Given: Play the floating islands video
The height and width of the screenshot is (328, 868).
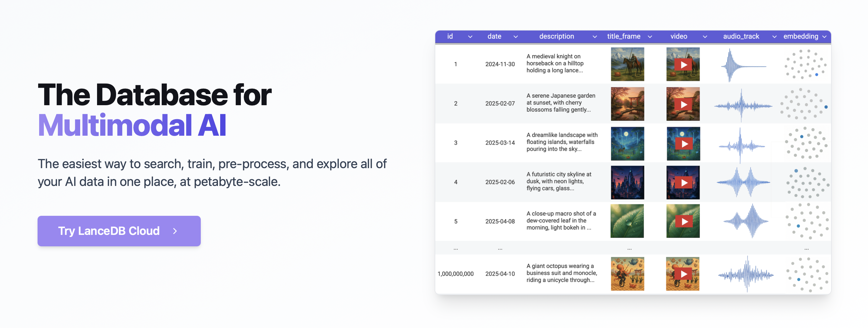Looking at the screenshot, I should (x=684, y=144).
